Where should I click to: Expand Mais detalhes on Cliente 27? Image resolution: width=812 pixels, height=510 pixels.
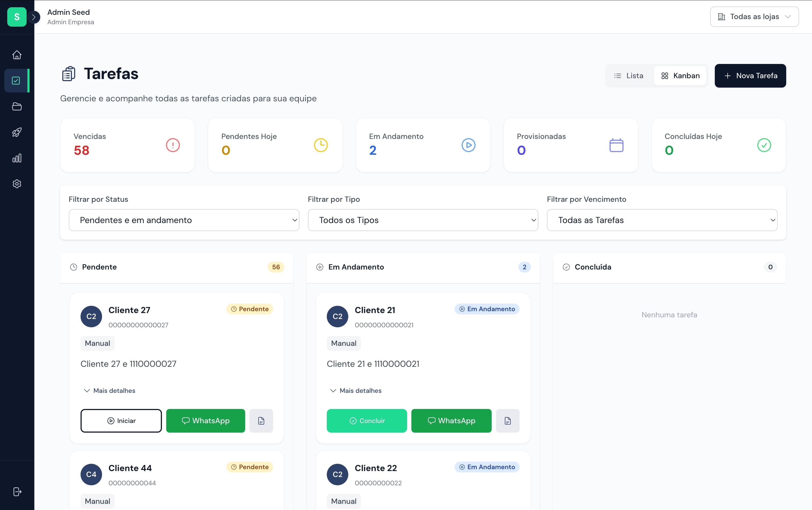pos(109,390)
